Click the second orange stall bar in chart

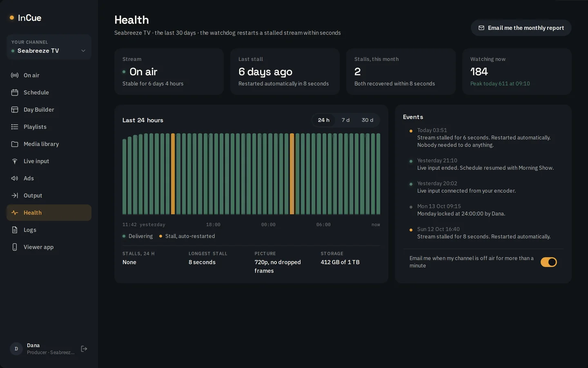(292, 174)
